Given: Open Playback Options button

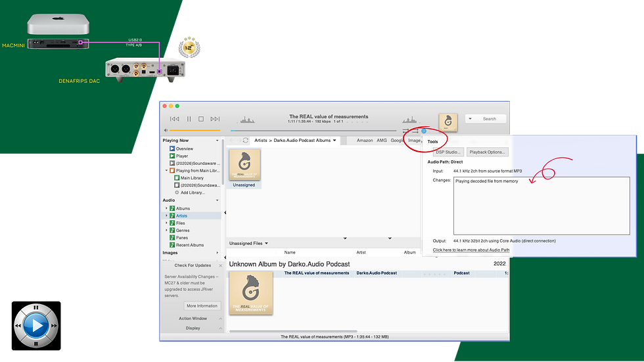Looking at the screenshot, I should pos(487,152).
